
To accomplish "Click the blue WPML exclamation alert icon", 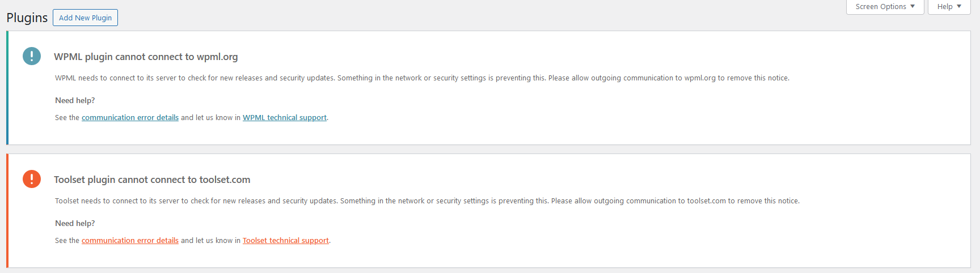I will point(32,56).
